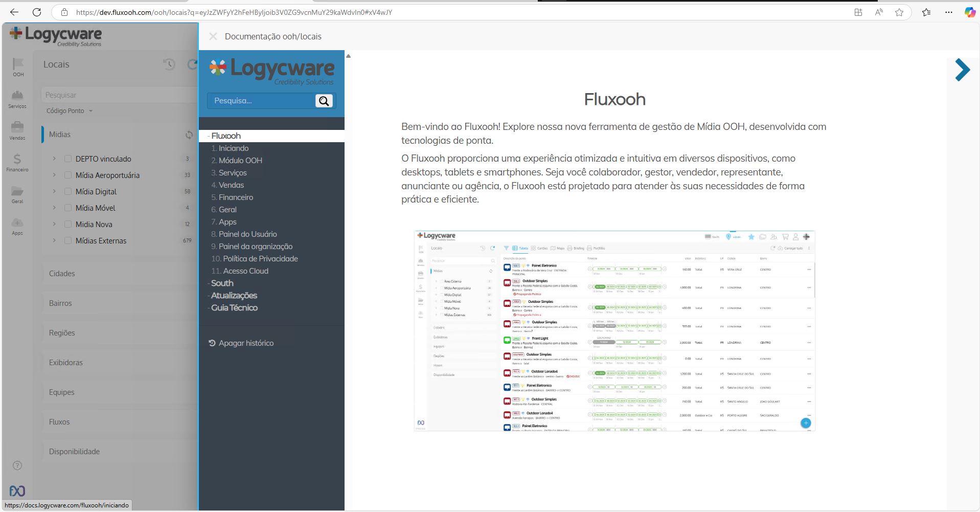Open the Serviços sidebar icon

pyautogui.click(x=17, y=96)
